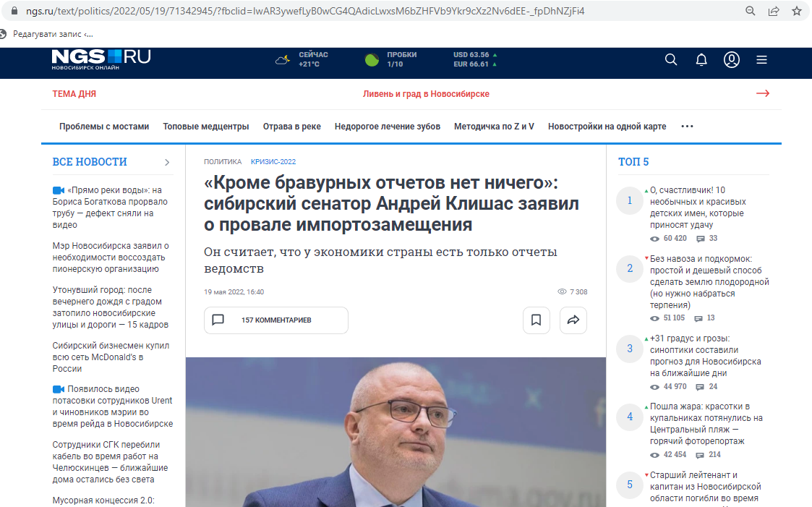Open the 157 комментариев button
The height and width of the screenshot is (507, 812).
tap(275, 320)
